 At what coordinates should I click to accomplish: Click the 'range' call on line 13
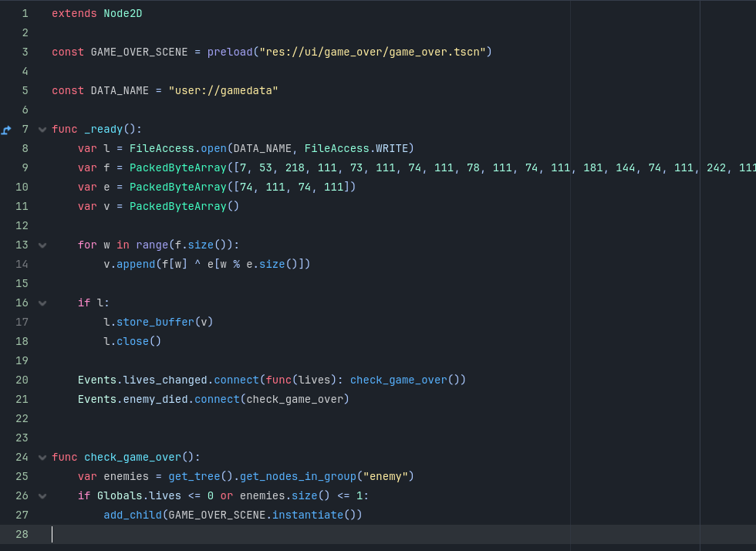coord(152,245)
